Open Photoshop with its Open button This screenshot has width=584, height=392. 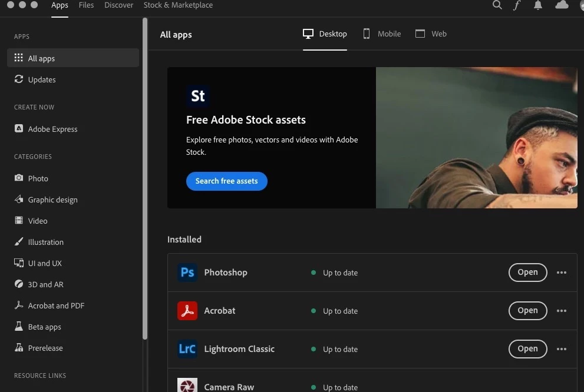(x=527, y=273)
